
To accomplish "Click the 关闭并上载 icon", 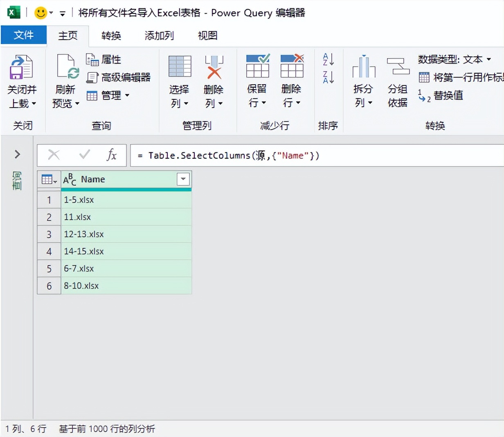I will point(22,67).
